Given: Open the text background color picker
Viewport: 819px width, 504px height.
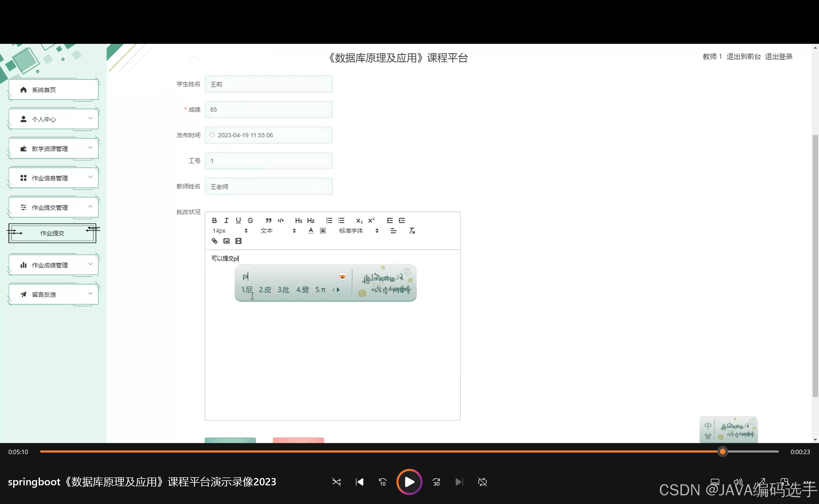Looking at the screenshot, I should click(x=323, y=231).
